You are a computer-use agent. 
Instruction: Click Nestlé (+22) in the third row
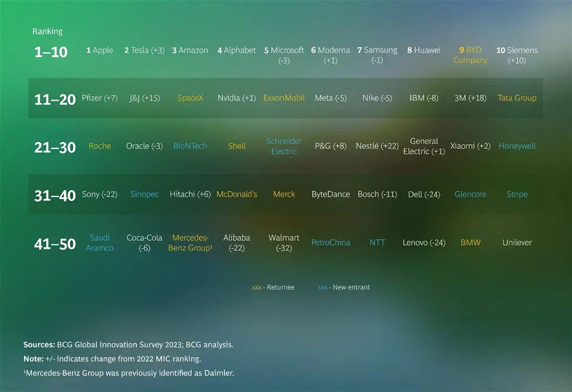(377, 146)
